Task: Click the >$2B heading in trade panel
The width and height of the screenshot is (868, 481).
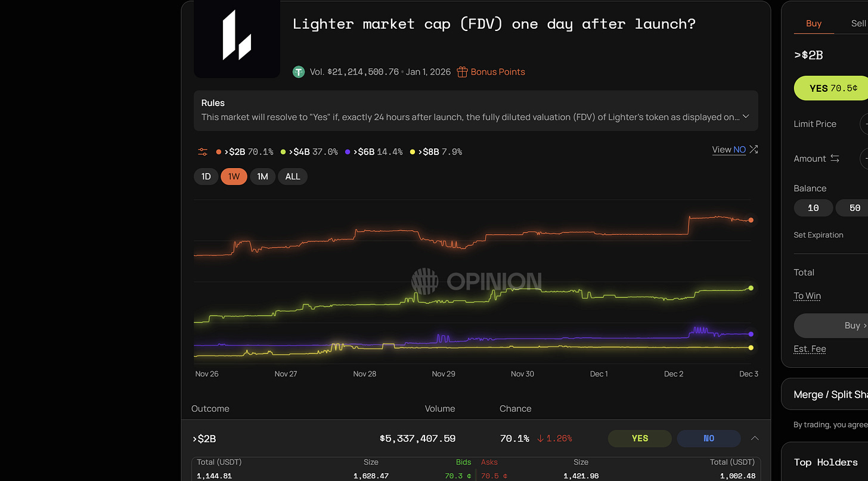Action: point(808,55)
